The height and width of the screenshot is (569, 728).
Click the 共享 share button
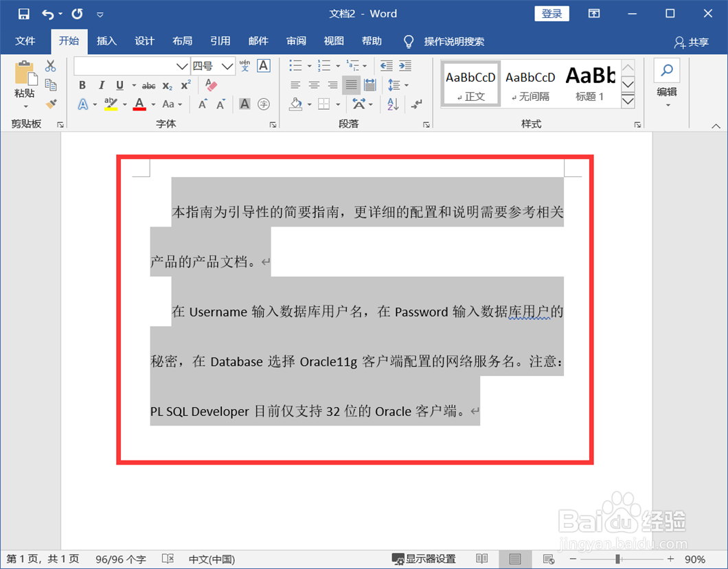tap(692, 43)
